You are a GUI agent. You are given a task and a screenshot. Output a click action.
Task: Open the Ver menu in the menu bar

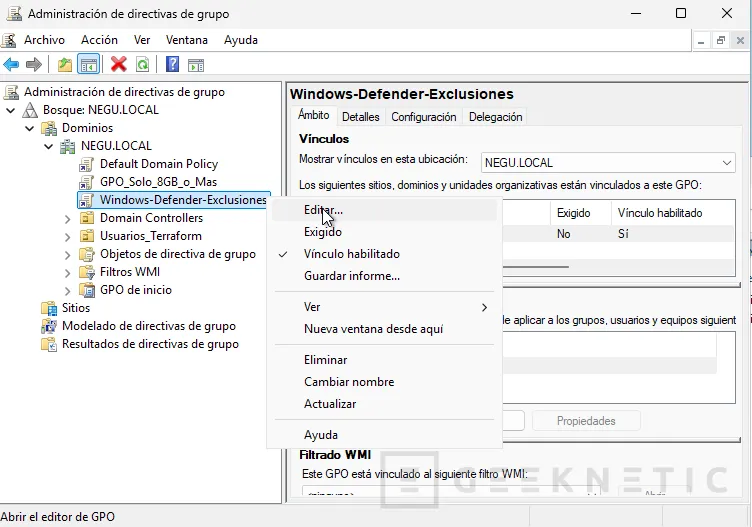(x=142, y=40)
